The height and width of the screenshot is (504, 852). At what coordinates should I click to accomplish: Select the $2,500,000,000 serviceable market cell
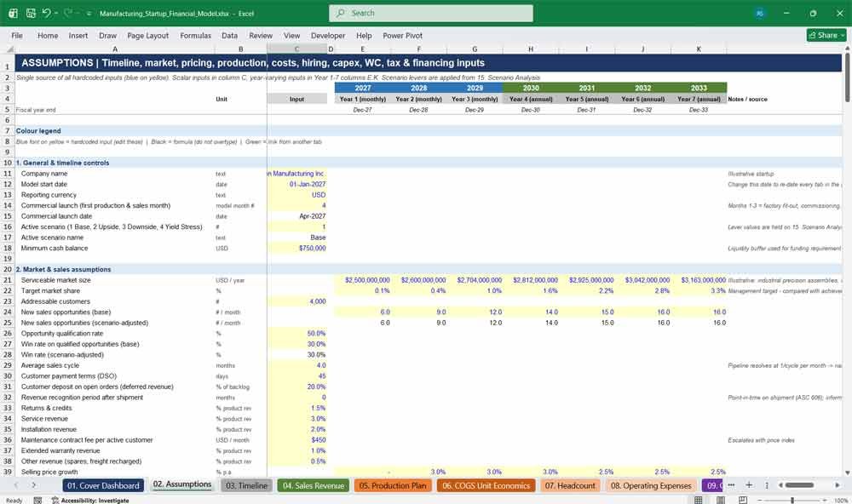click(363, 280)
